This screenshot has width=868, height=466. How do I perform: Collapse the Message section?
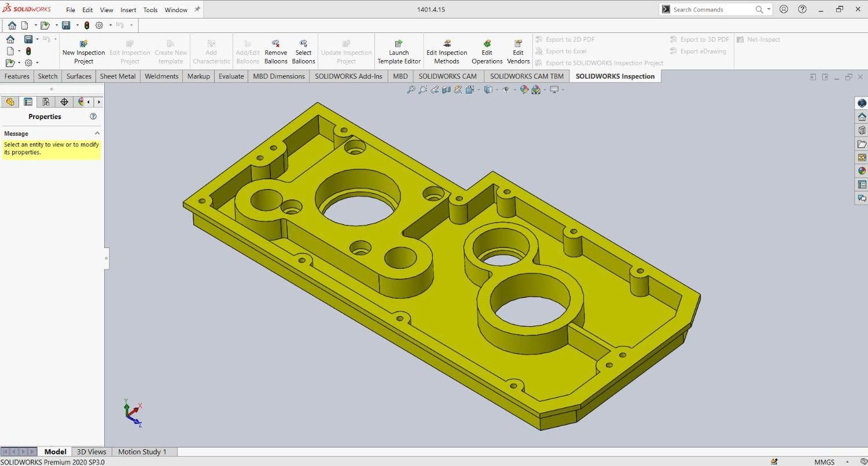tap(97, 133)
